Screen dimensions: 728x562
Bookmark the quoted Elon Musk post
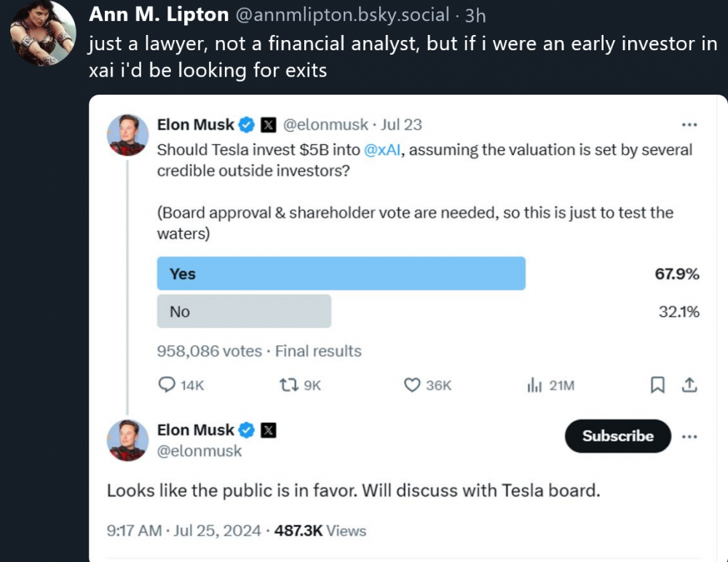(x=657, y=385)
